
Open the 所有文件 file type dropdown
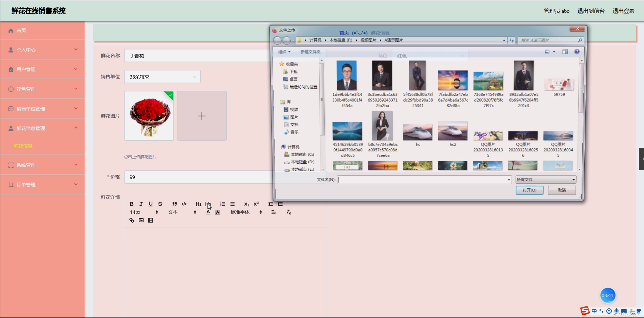[x=546, y=180]
